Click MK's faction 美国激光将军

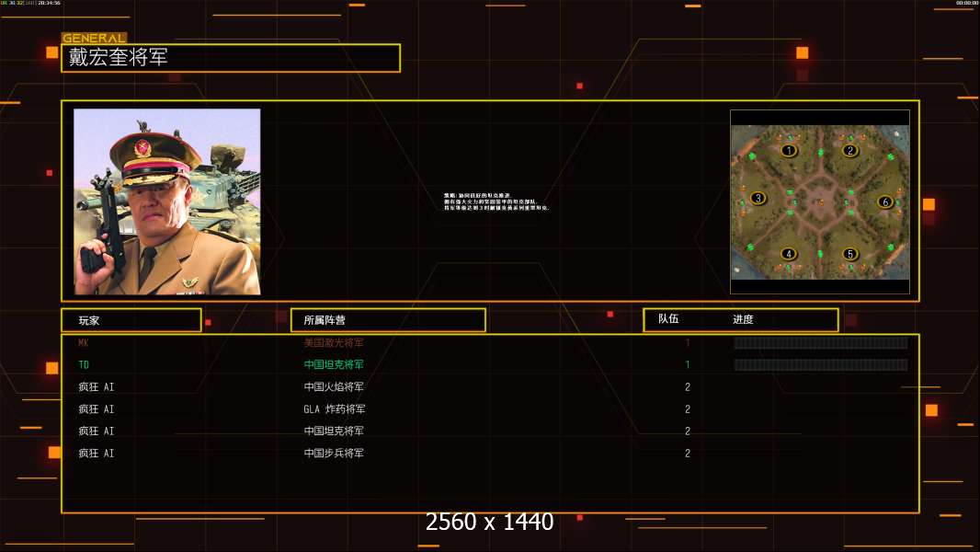(334, 342)
